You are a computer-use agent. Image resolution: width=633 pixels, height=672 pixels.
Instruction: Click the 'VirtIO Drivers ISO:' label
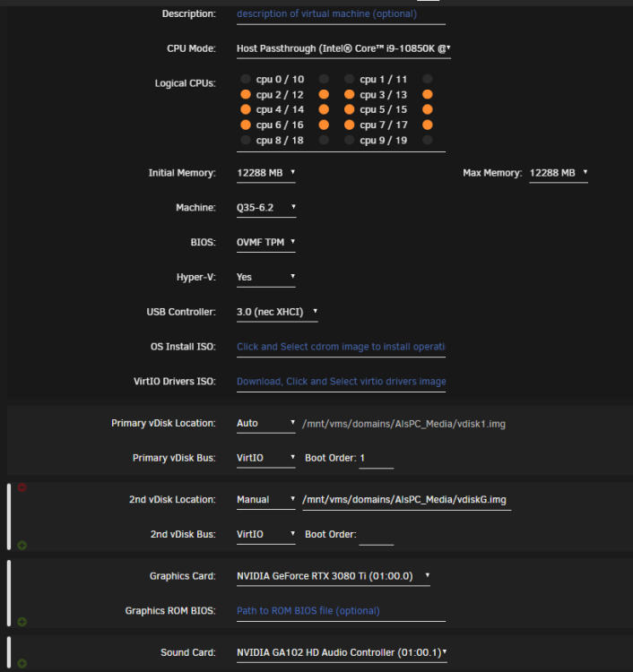pos(175,382)
